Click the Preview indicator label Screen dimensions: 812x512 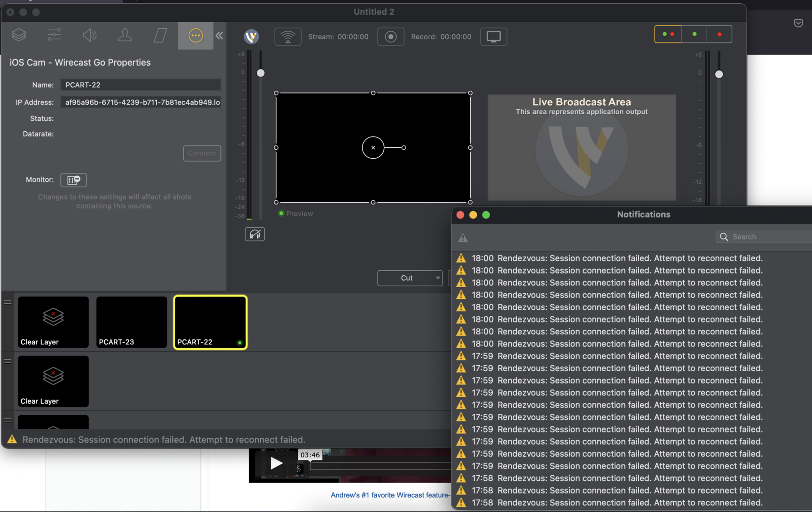[300, 213]
